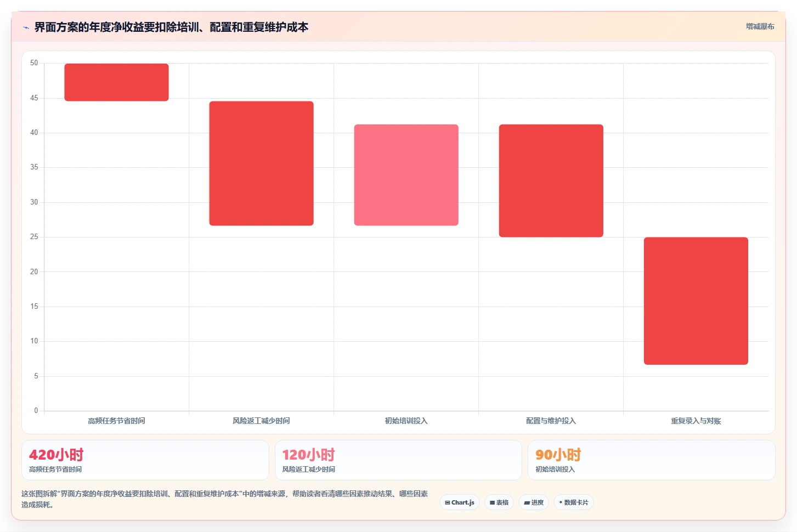Click the 数据卡片 tag icon
The image size is (797, 532).
pos(561,502)
